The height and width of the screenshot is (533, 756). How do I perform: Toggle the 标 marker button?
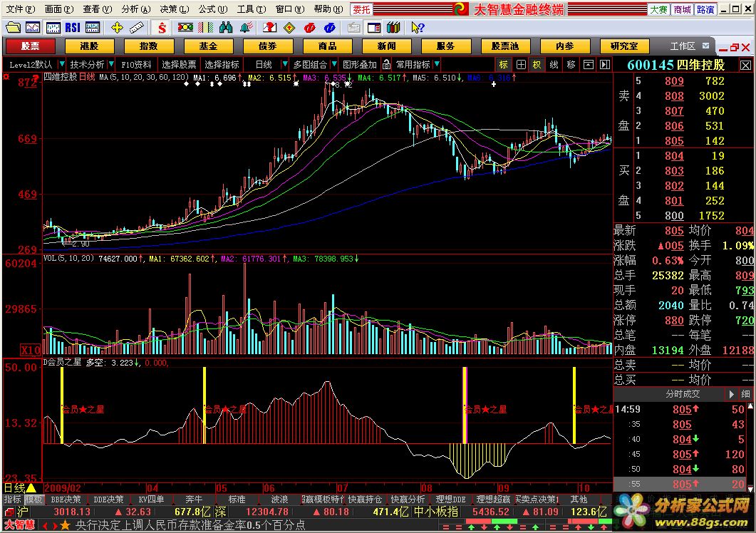click(503, 64)
